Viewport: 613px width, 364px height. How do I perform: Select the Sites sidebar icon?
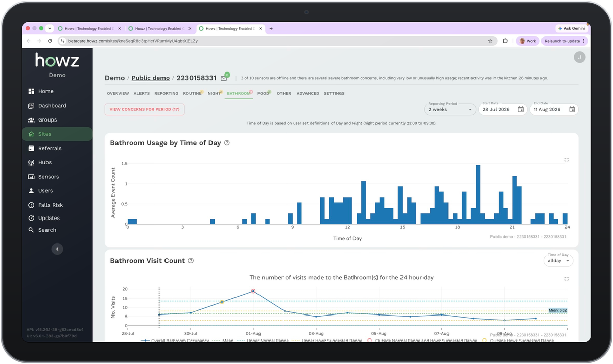pyautogui.click(x=32, y=134)
